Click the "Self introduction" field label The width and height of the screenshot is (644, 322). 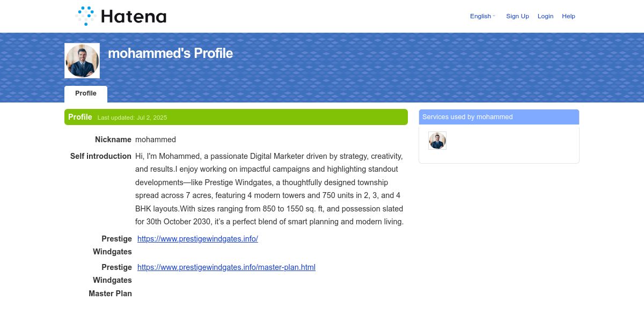pyautogui.click(x=101, y=156)
